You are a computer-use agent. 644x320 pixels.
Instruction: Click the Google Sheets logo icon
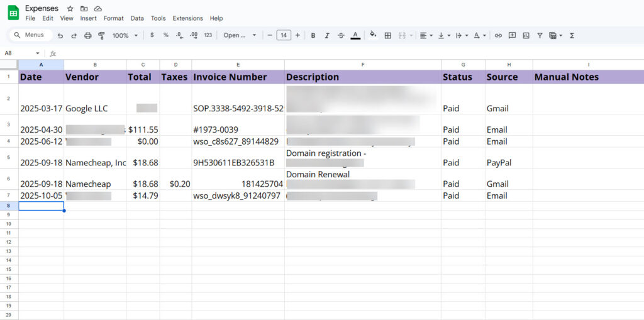click(14, 13)
